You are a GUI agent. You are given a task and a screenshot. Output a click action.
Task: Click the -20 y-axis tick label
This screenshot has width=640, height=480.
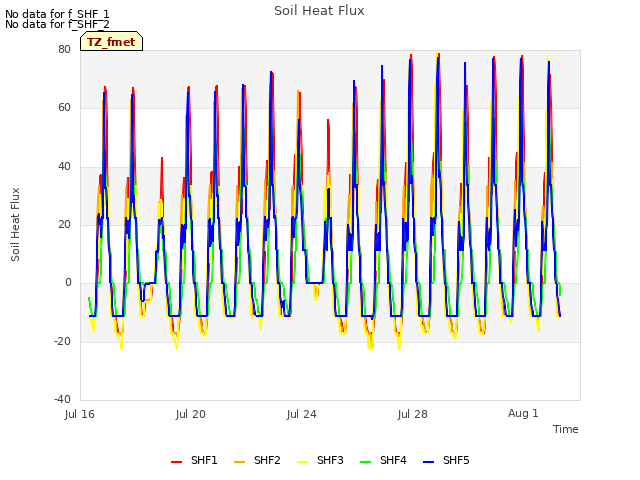point(62,341)
